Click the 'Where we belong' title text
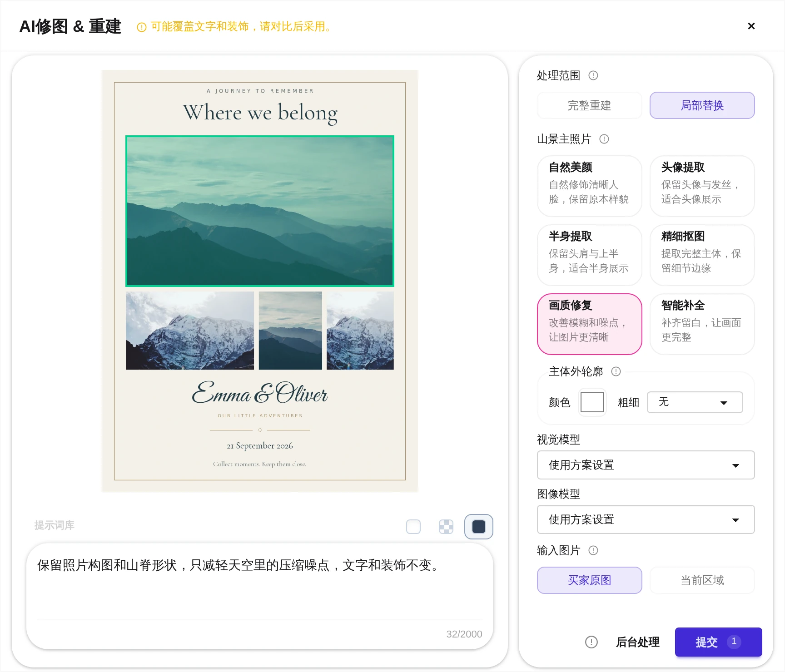 click(x=260, y=113)
